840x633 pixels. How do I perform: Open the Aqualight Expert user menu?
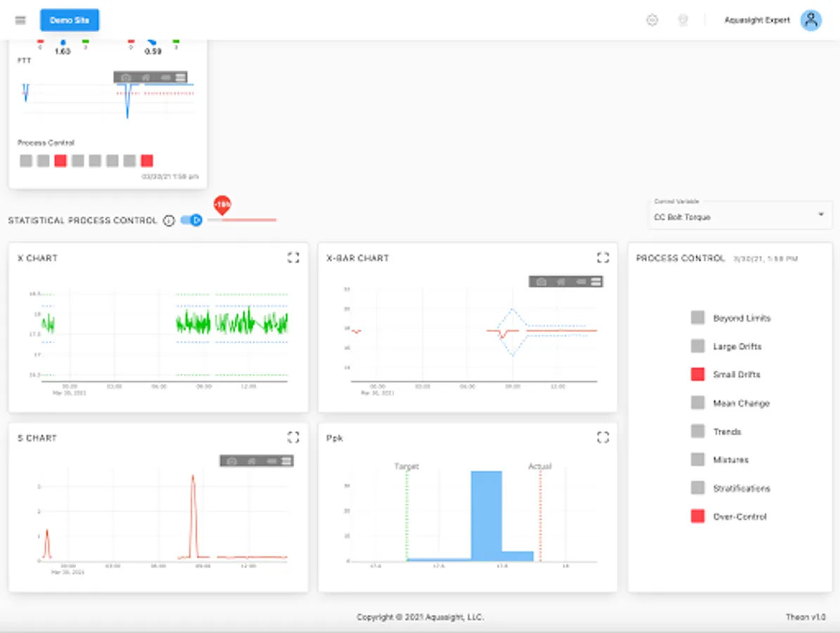[757, 20]
